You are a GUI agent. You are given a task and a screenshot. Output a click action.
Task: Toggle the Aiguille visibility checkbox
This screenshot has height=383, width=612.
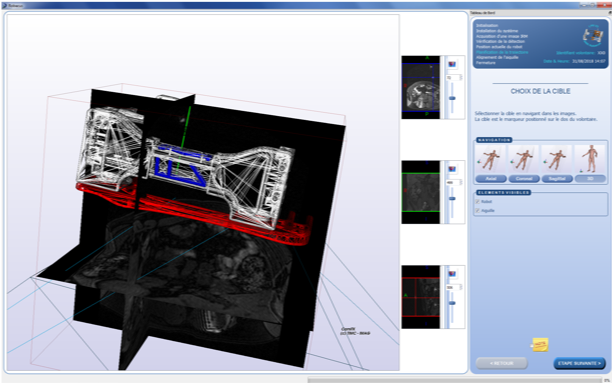point(478,210)
